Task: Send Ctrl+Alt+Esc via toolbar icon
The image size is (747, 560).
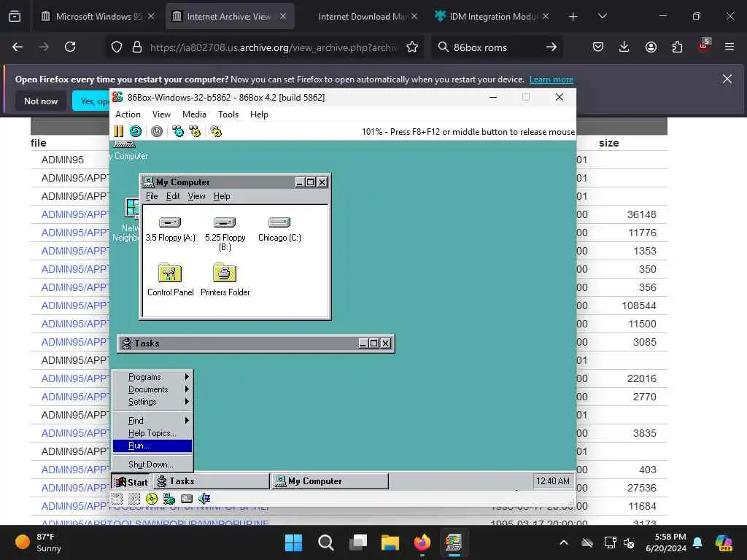Action: 196,131
